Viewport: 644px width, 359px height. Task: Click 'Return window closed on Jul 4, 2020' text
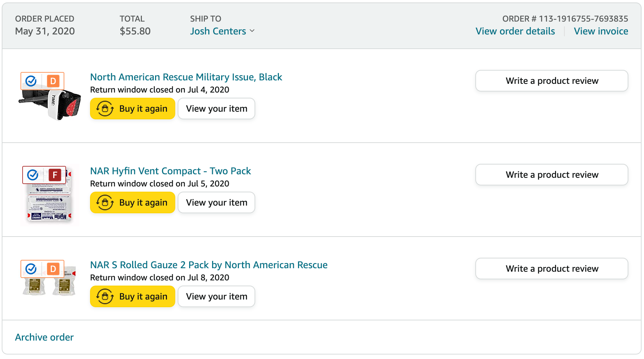tap(160, 90)
